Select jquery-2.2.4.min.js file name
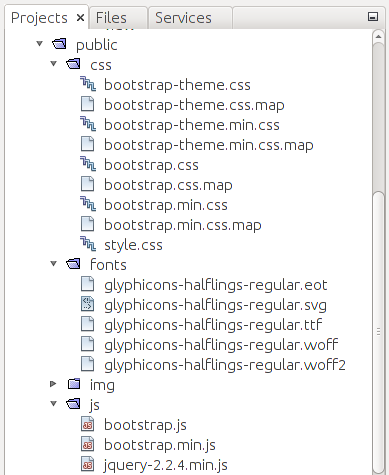 tap(166, 465)
